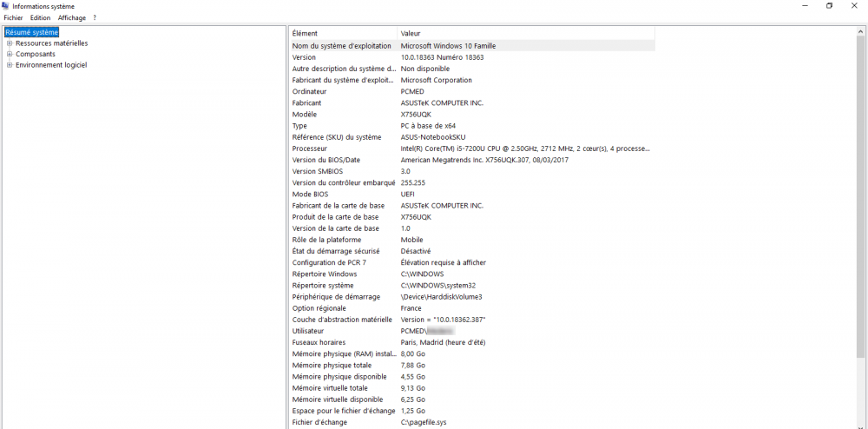Close the Informations système window
Viewport: 868px width, 429px height.
pos(855,6)
